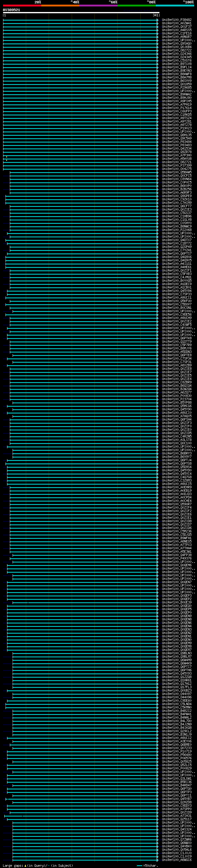Select the UniRef100_P17614 label
197x868 pixels.
177,108
